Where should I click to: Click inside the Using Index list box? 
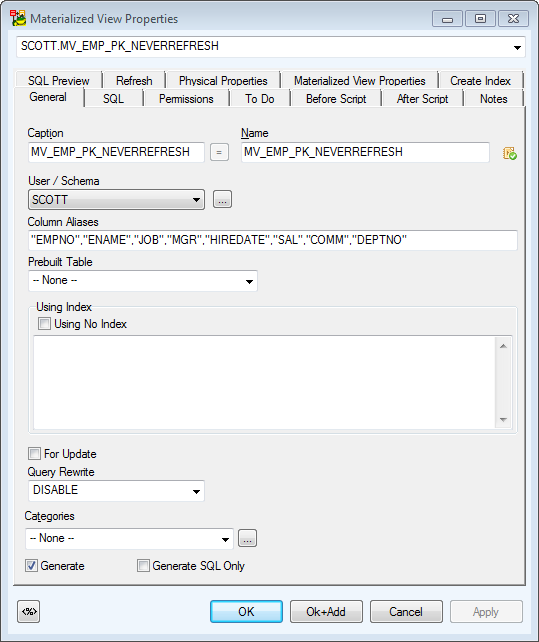[265, 382]
